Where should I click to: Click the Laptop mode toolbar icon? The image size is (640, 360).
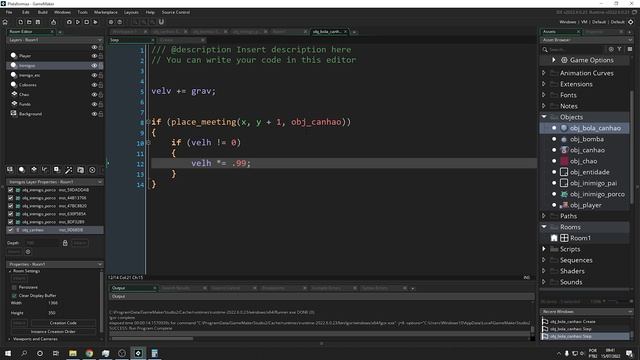coord(161,22)
